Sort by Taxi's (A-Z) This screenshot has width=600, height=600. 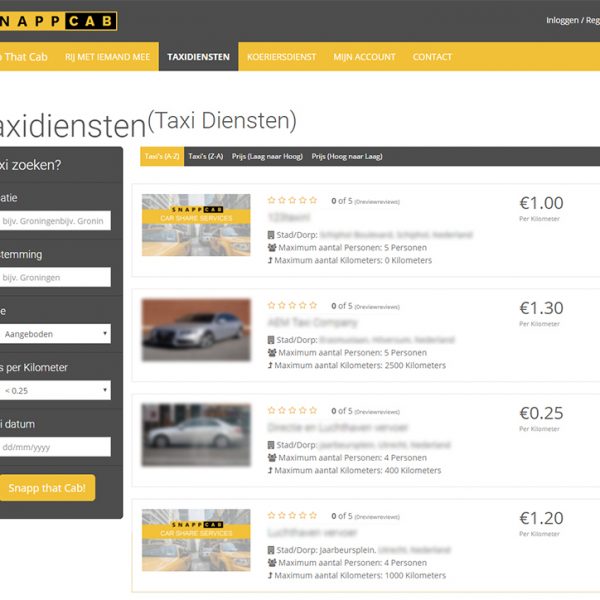[162, 156]
